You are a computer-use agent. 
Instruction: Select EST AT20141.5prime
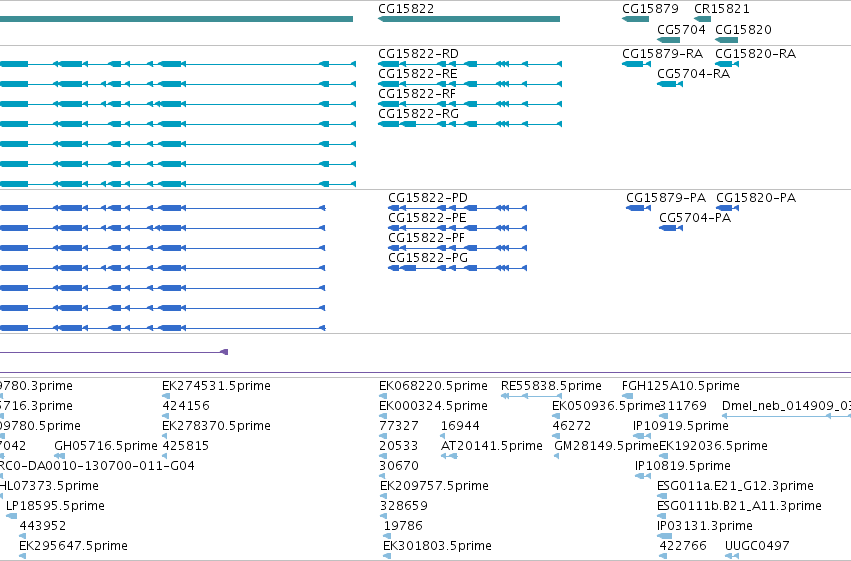492,446
